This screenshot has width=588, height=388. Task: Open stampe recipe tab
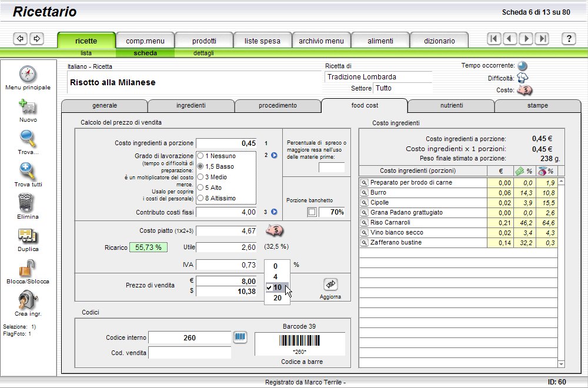tap(538, 106)
